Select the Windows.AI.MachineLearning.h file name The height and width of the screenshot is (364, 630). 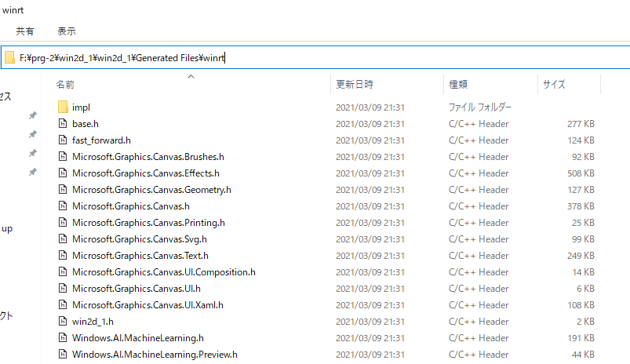click(x=138, y=338)
